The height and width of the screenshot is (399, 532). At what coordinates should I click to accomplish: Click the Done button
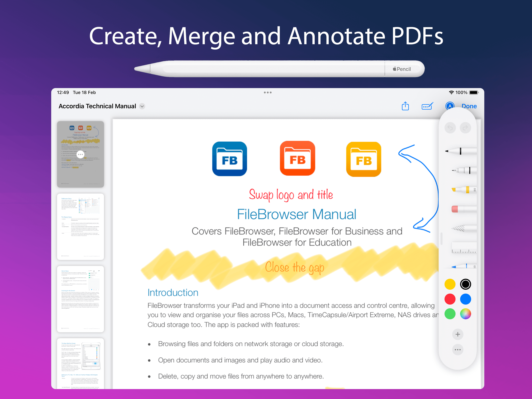pos(469,106)
